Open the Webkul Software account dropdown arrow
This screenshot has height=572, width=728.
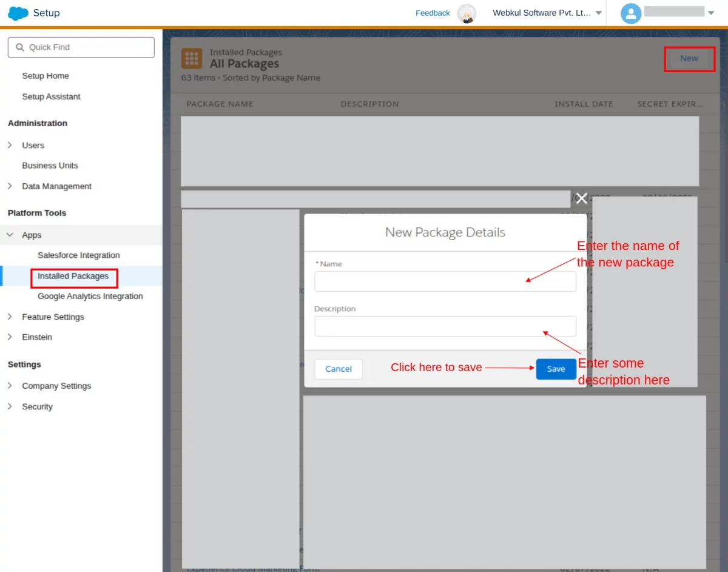(599, 13)
